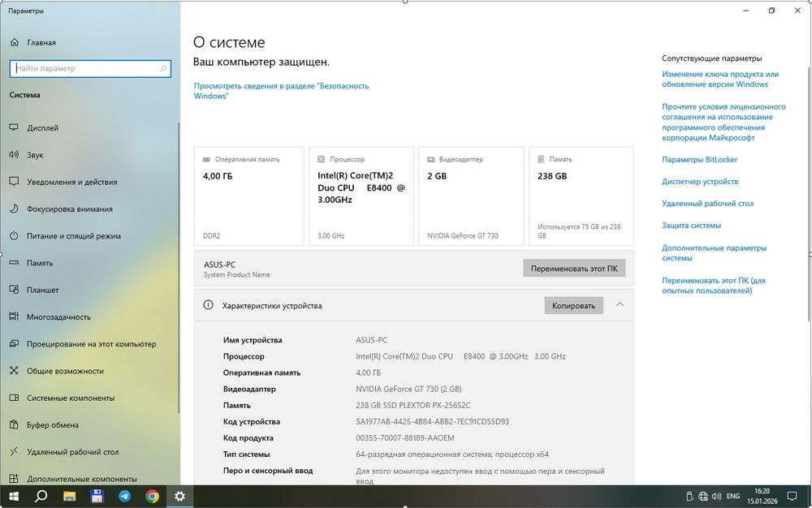Open the Многозадачность icon

pos(15,316)
